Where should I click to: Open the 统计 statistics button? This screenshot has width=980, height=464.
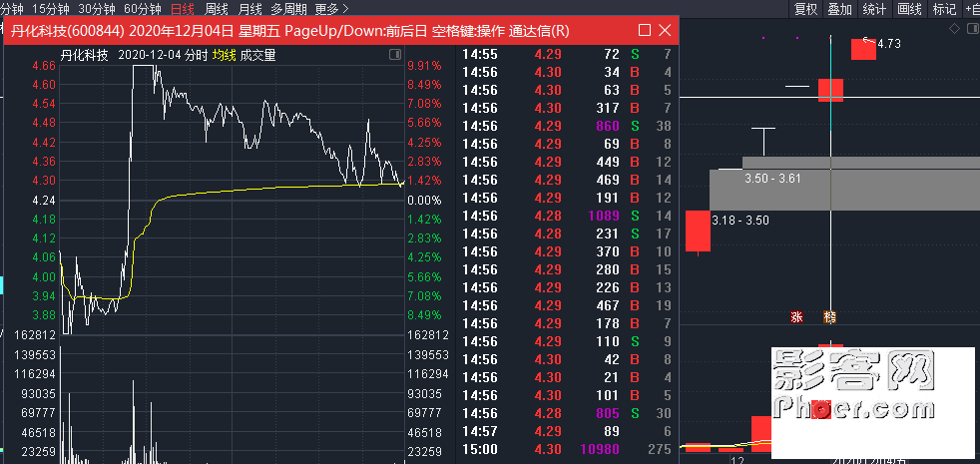click(874, 9)
